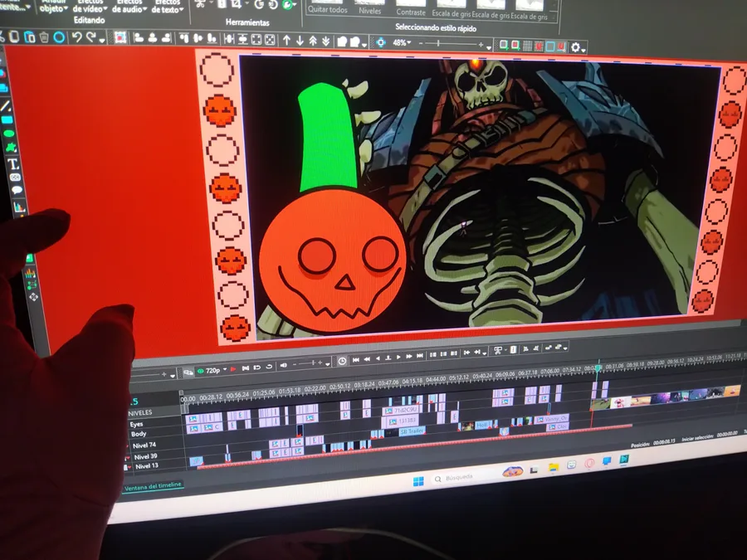Paste the copied object
747x560 pixels.
[30, 37]
